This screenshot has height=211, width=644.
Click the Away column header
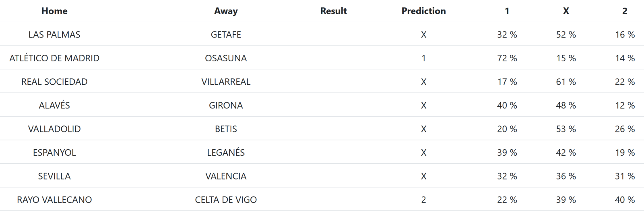[226, 11]
